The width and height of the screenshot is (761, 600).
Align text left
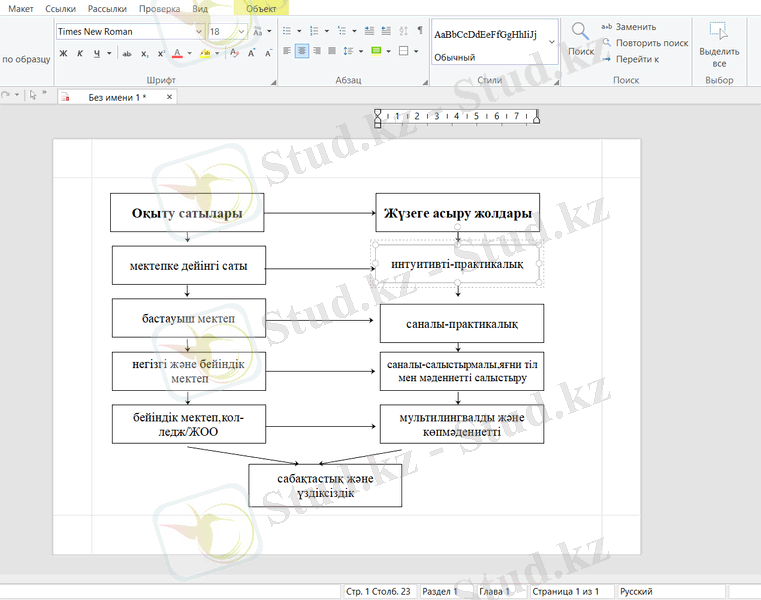click(x=287, y=51)
